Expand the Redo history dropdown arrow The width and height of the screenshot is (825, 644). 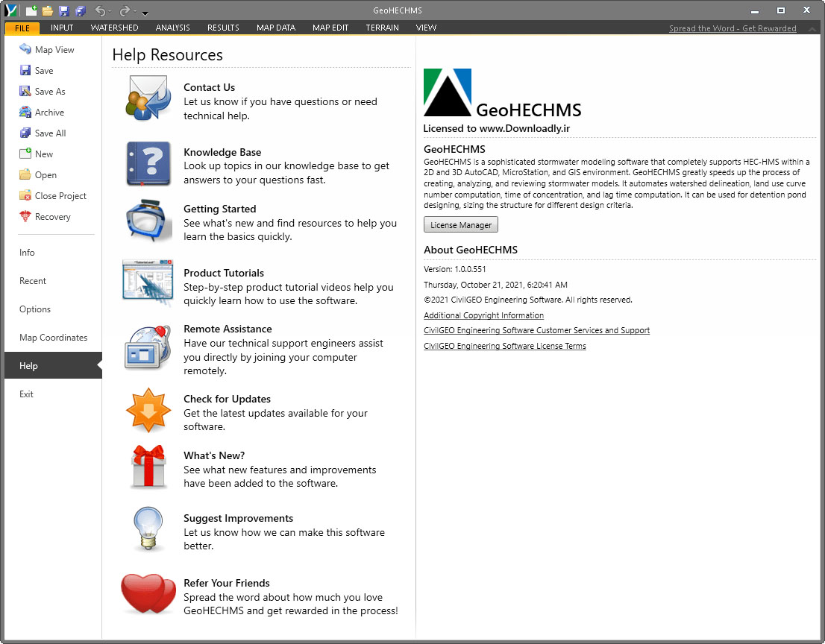134,12
